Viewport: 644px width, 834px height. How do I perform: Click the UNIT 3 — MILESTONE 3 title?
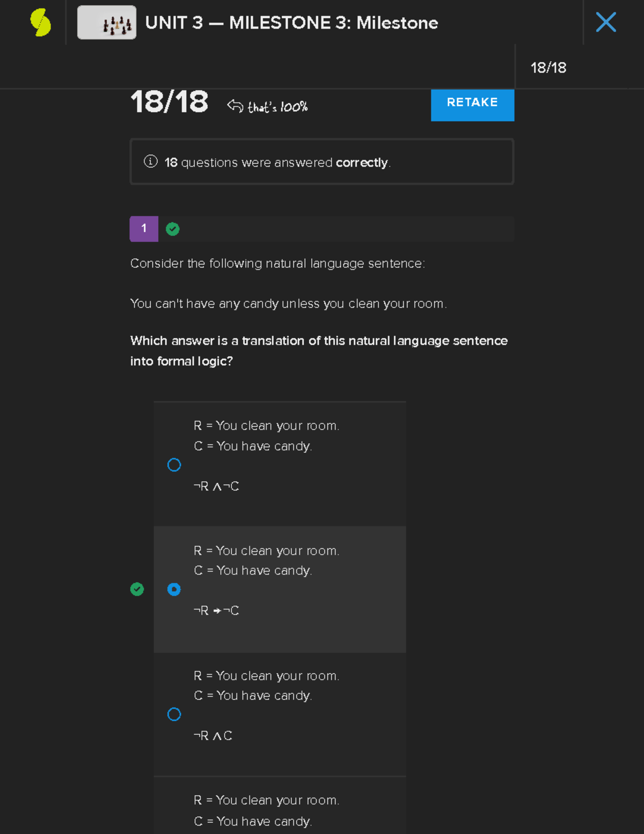tap(291, 23)
